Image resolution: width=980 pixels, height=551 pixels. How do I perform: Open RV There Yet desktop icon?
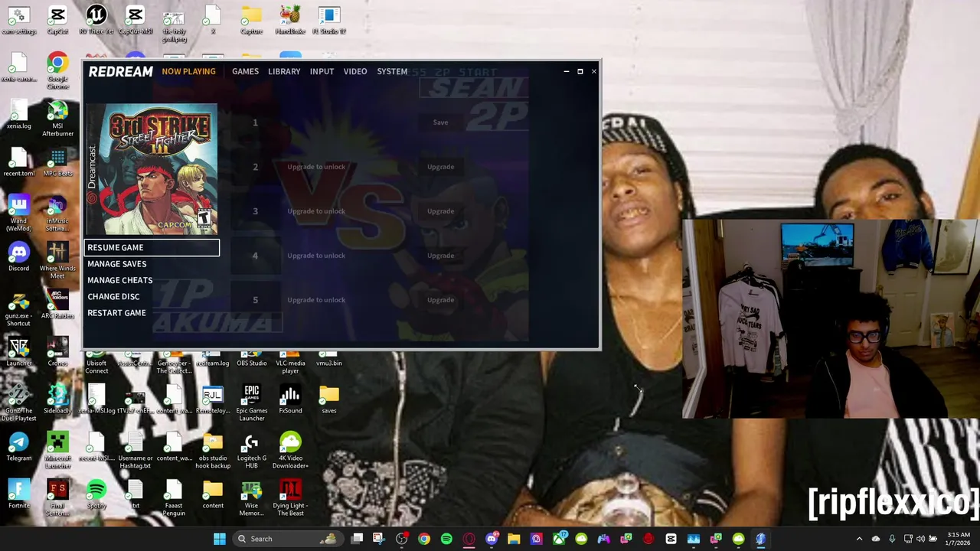[x=96, y=19]
